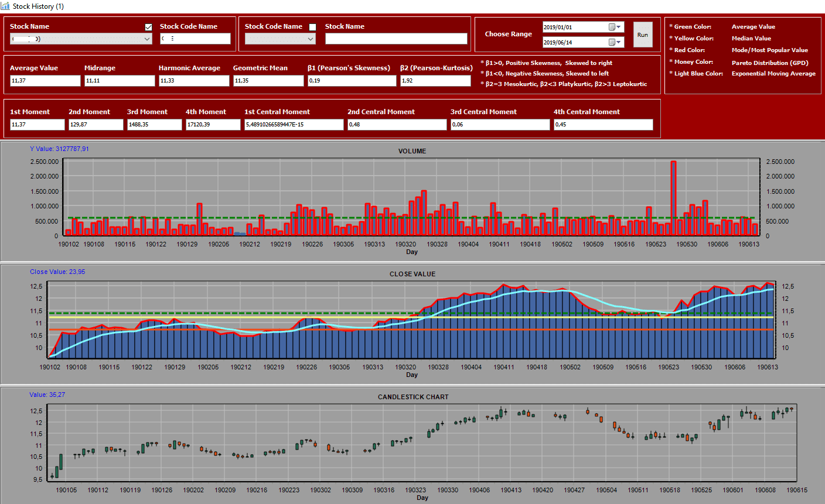Click the Average Value field showing 11,37
The width and height of the screenshot is (825, 504).
point(45,81)
